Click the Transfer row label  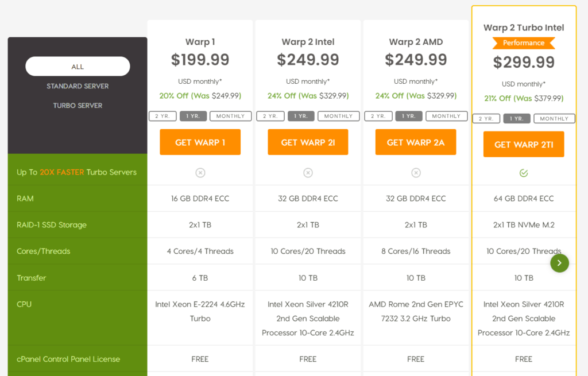[x=31, y=278]
